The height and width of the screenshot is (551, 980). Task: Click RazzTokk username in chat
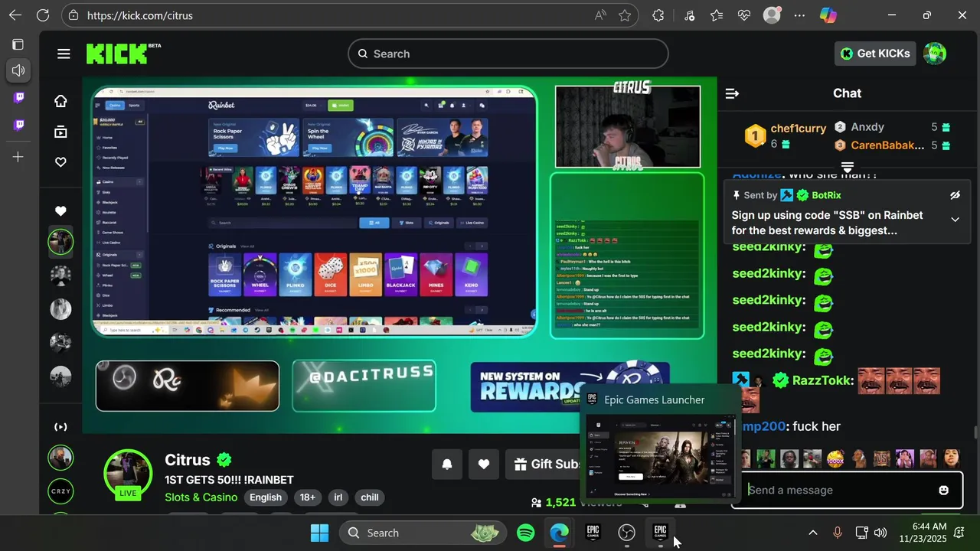tap(822, 380)
